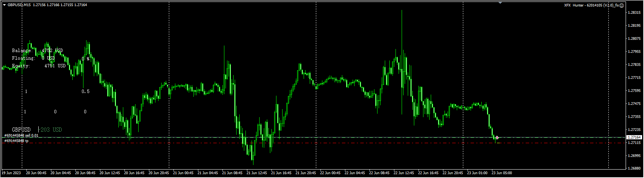Click time axis label 23 Jun 01:00
The width and height of the screenshot is (644, 178).
[x=477, y=173]
